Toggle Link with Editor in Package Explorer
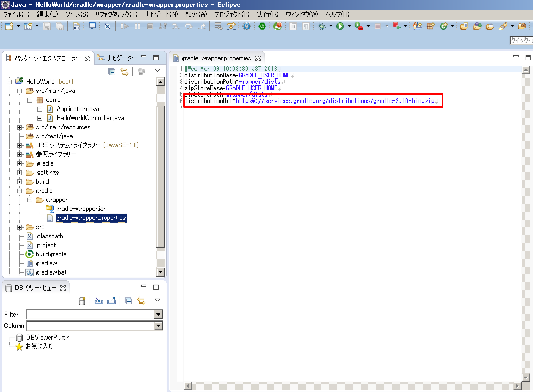 tap(124, 70)
